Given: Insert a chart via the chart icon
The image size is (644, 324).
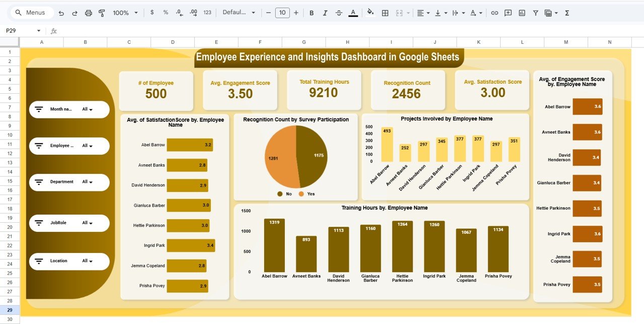Looking at the screenshot, I should click(521, 13).
